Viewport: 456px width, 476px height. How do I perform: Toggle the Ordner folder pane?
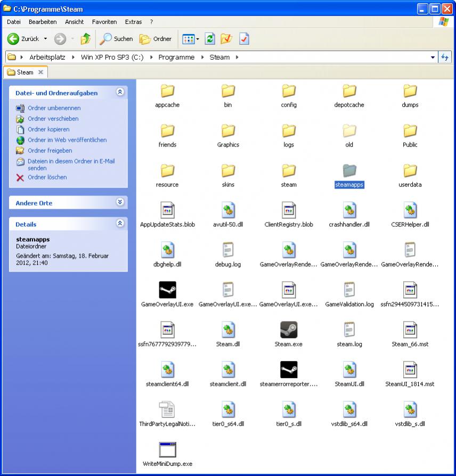tap(155, 39)
